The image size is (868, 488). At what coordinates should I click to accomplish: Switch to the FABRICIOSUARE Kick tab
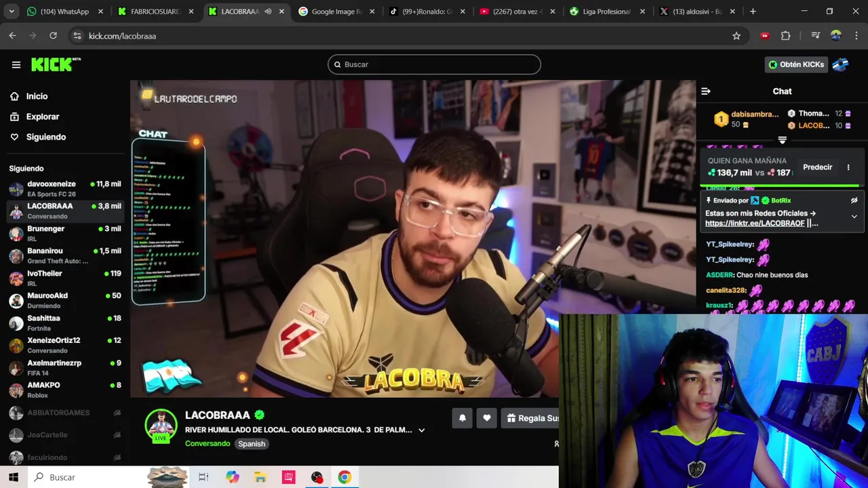point(156,12)
